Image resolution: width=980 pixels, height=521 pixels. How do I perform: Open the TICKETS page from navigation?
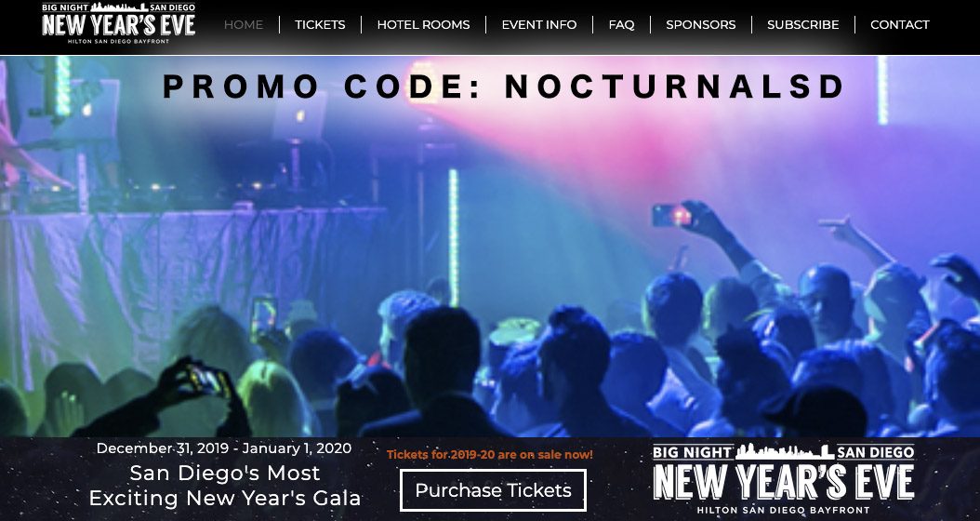coord(320,24)
